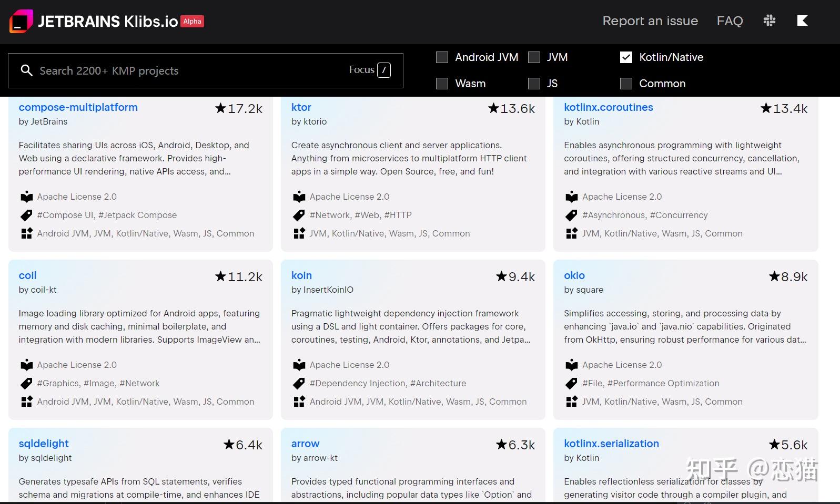This screenshot has height=504, width=840.
Task: Check the Common platform checkbox
Action: [x=626, y=84]
